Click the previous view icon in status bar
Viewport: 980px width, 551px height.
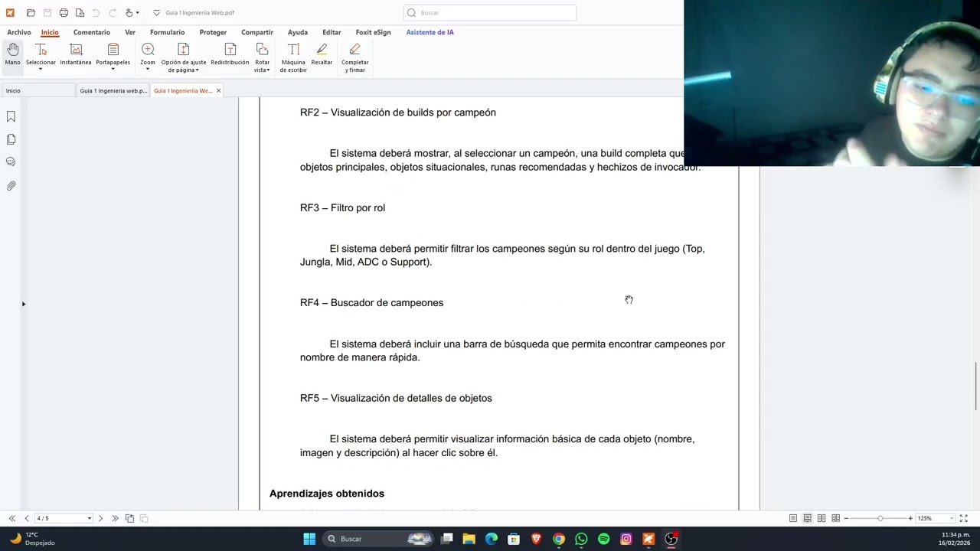click(129, 518)
